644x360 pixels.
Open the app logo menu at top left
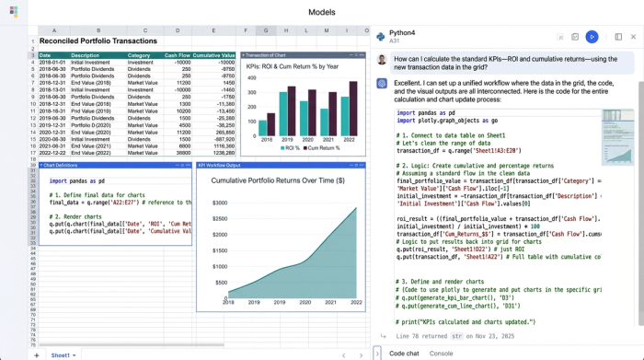coord(14,11)
